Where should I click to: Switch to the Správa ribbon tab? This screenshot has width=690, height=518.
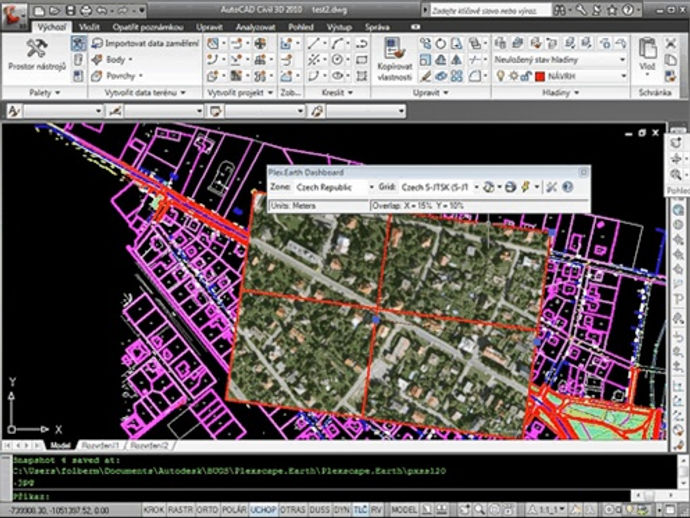click(x=377, y=27)
